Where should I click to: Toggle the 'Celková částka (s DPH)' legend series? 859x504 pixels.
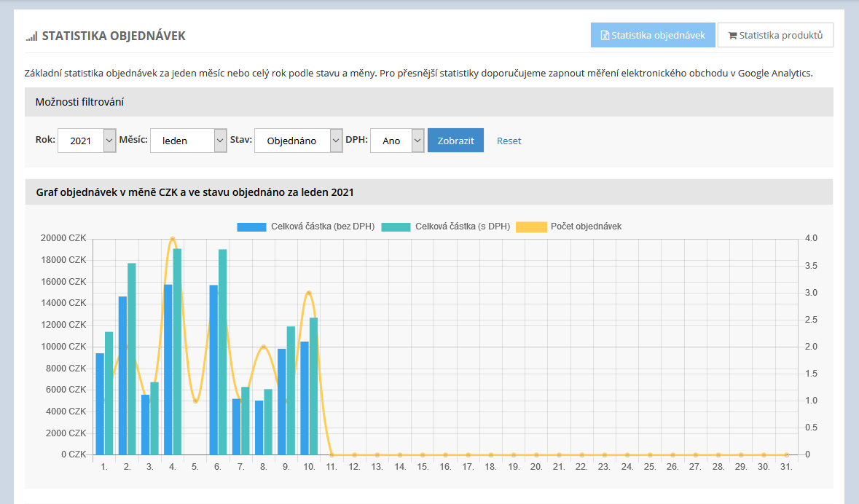click(x=462, y=227)
